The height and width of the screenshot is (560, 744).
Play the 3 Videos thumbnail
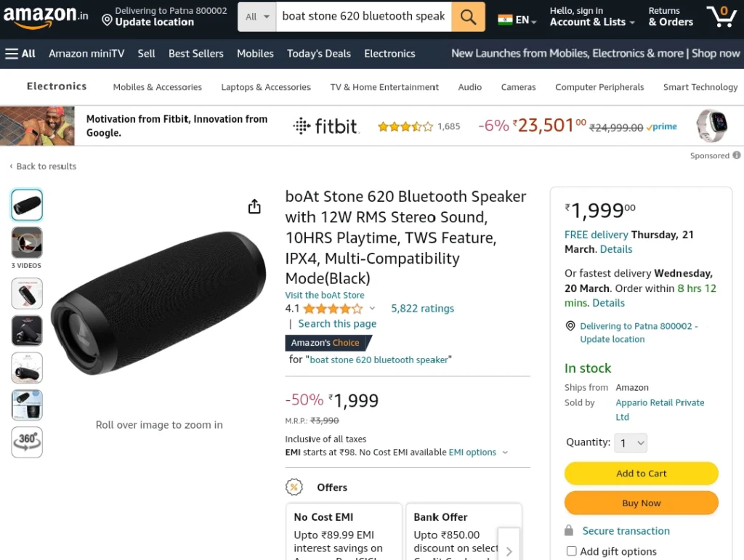click(x=27, y=243)
